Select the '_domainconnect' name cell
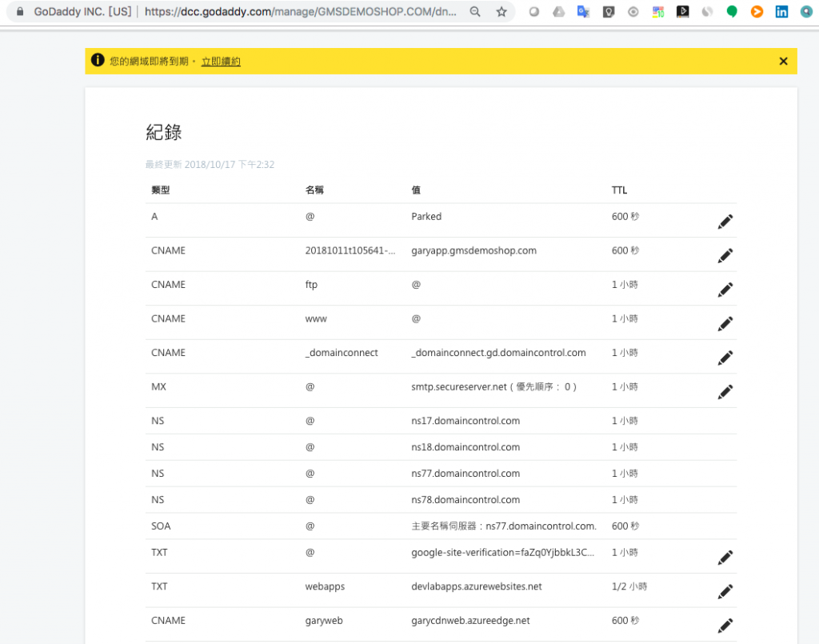819x644 pixels. [342, 353]
